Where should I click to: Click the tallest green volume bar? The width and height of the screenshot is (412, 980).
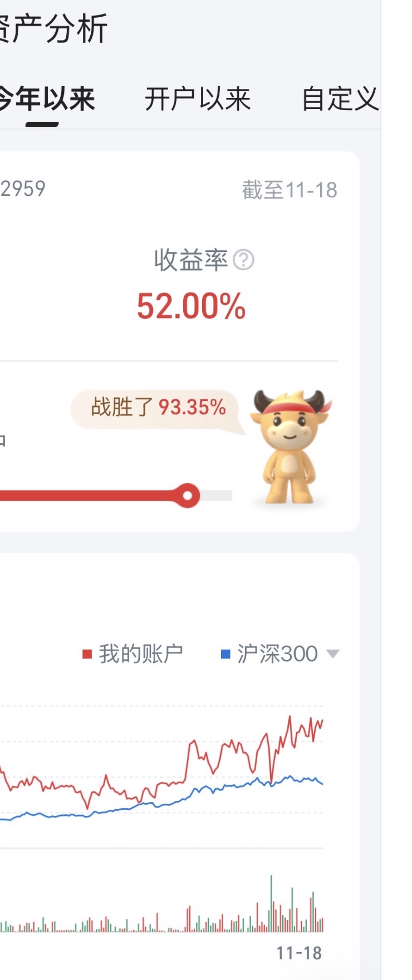[x=271, y=904]
